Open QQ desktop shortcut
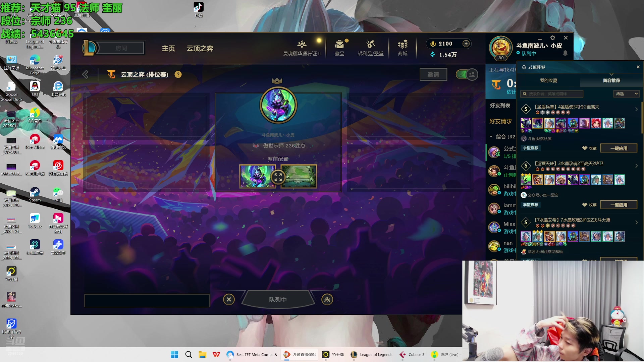Screen dimensions: 644x362 pos(35,89)
